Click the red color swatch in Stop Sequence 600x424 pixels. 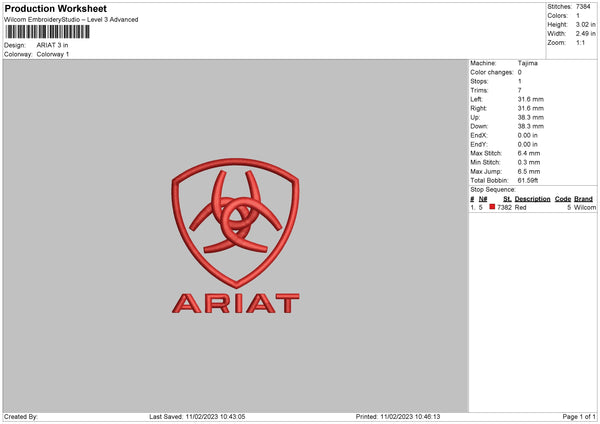(492, 207)
